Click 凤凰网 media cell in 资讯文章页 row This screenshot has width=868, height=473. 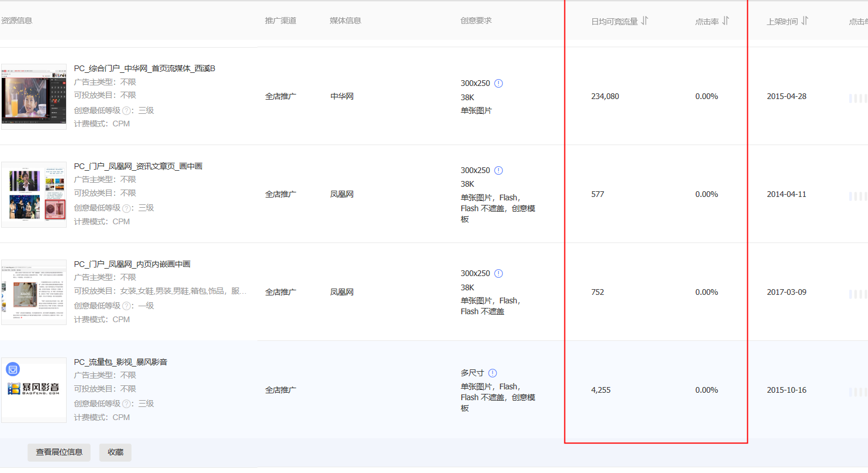(x=342, y=194)
